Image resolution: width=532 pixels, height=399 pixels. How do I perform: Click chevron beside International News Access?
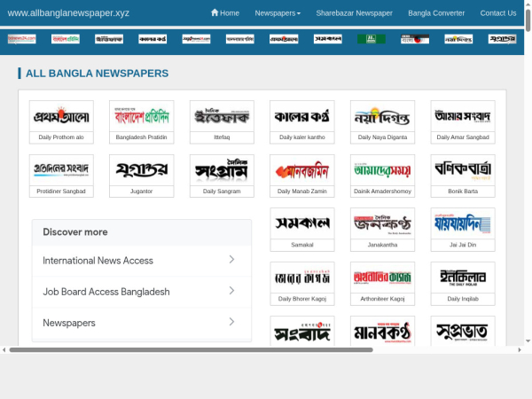pyautogui.click(x=231, y=260)
